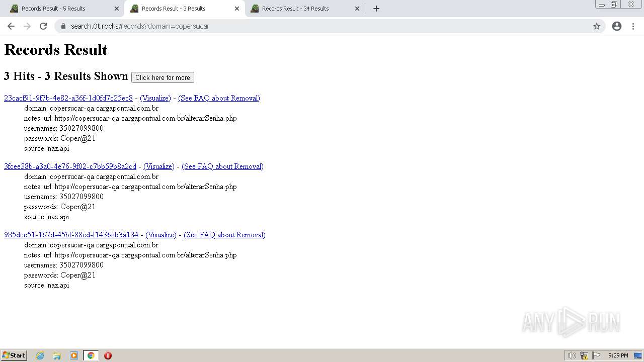644x362 pixels.
Task: Open record 23cacf91-9f7b-4e82-a36f-1d0fd7c25ec8
Action: click(68, 98)
